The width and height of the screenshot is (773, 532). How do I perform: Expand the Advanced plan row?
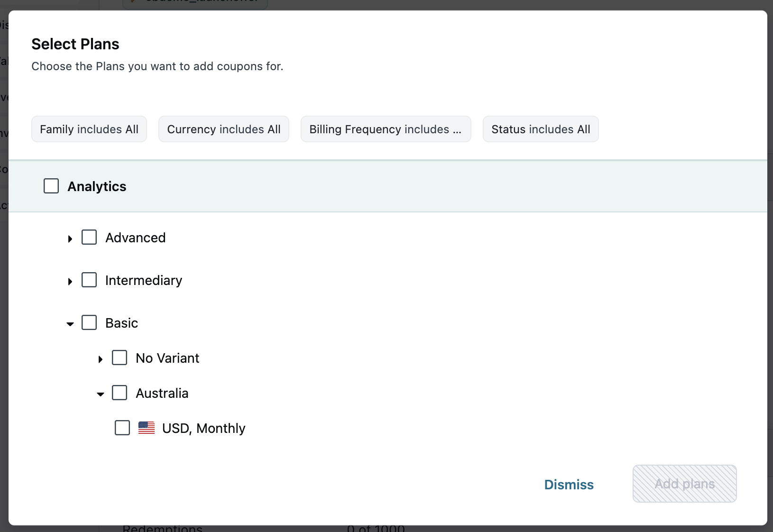70,238
